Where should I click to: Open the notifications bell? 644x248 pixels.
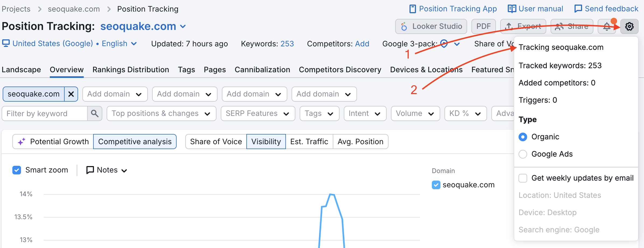coord(607,26)
